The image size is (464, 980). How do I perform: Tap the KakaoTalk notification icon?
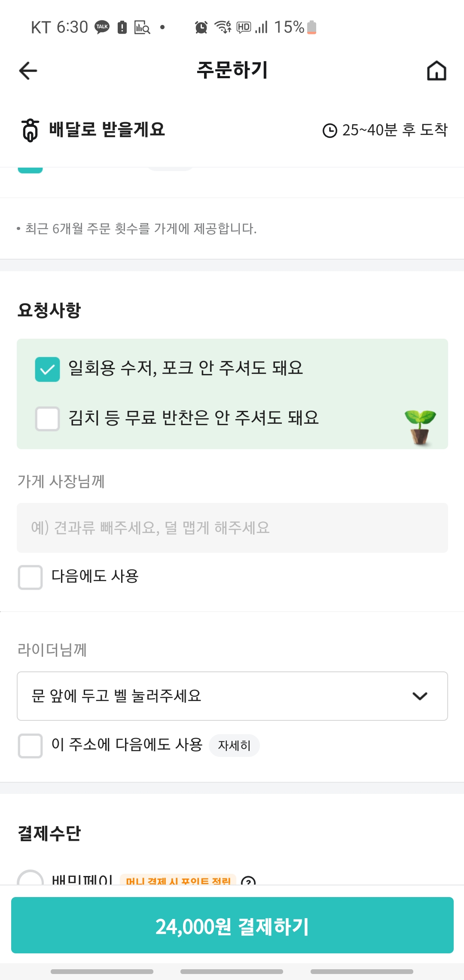click(102, 27)
